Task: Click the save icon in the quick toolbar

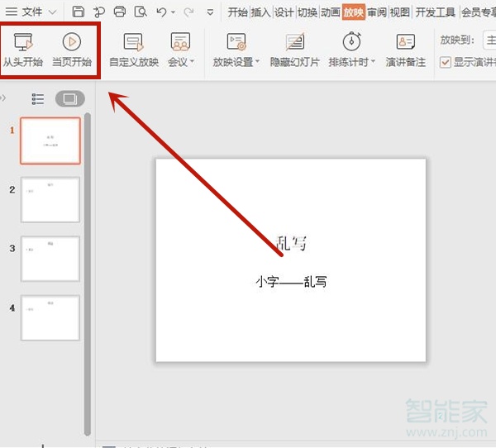Action: (78, 12)
